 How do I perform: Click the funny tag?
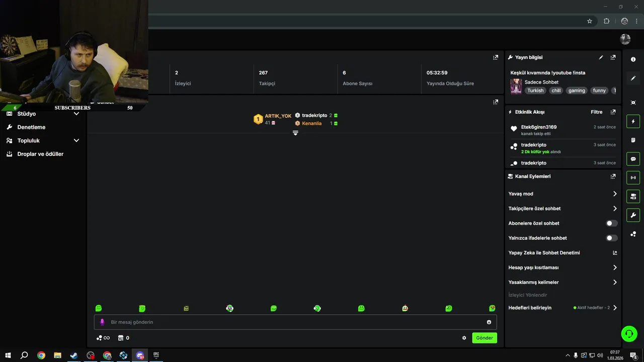[x=599, y=90]
